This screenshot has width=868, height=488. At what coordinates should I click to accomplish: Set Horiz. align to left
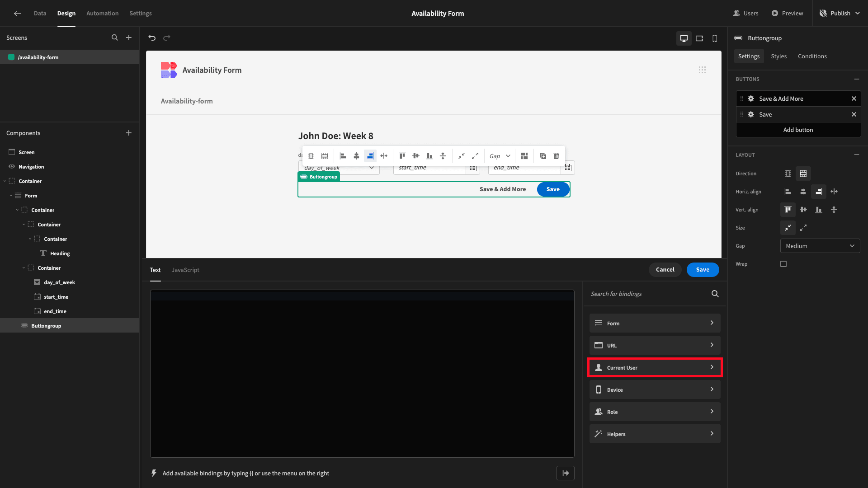coord(788,192)
